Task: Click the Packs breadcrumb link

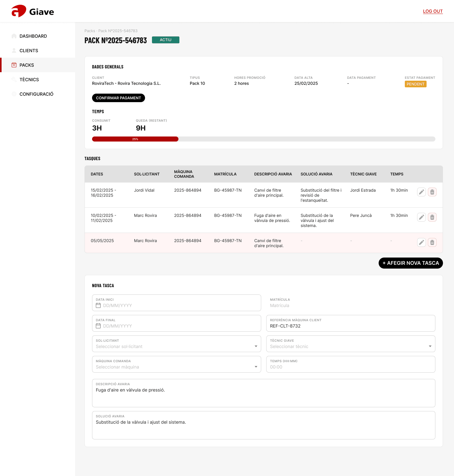Action: click(90, 31)
